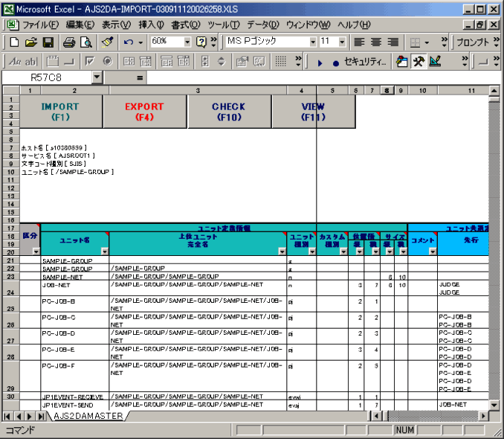Open the zoom 60% dropdown
The image size is (504, 439).
tap(187, 42)
